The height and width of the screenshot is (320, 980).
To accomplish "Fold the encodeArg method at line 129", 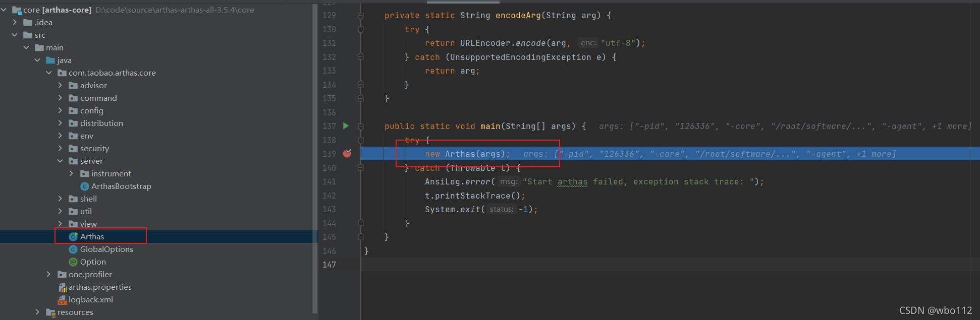I will (x=361, y=16).
